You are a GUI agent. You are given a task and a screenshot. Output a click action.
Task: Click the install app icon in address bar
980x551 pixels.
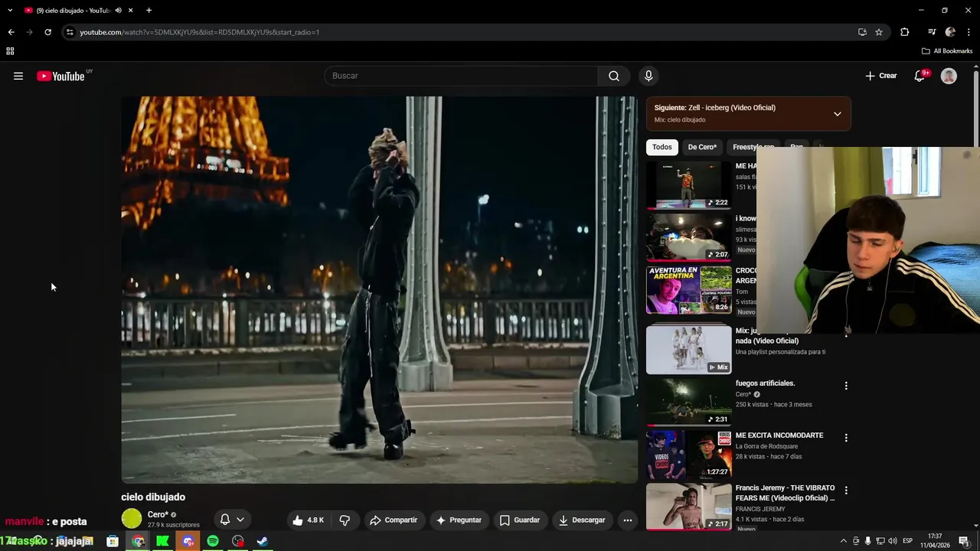pos(862,32)
